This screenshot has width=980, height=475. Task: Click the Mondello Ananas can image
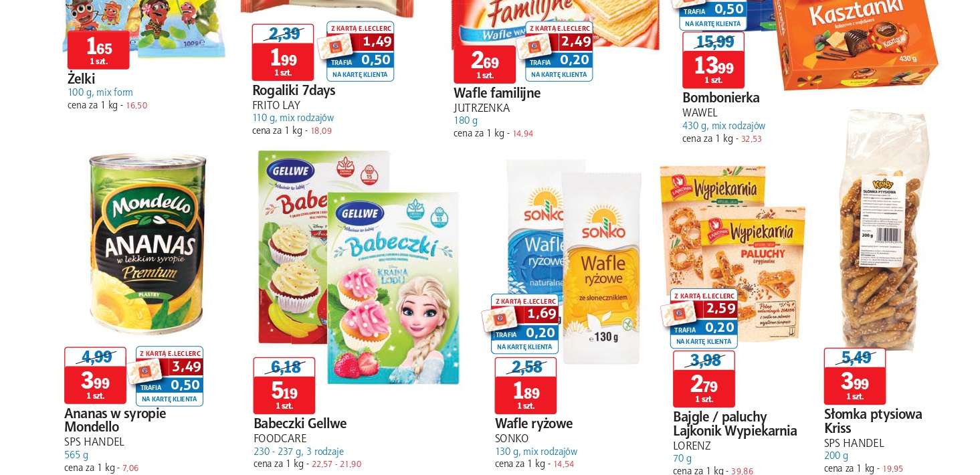(x=147, y=244)
